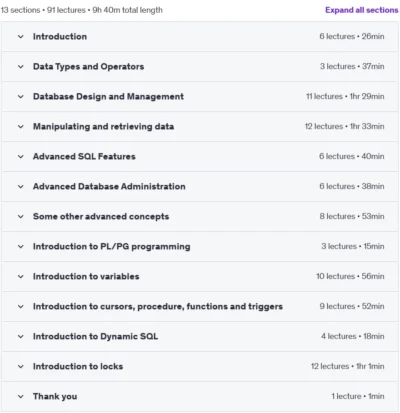Expand the Advanced SQL Features chevron
This screenshot has width=400, height=413.
pyautogui.click(x=21, y=157)
